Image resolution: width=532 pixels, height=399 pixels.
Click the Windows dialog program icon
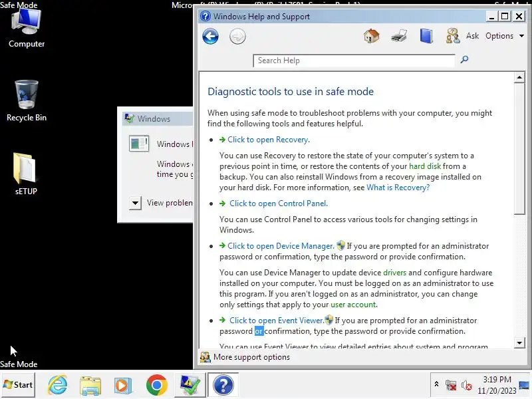(x=139, y=144)
